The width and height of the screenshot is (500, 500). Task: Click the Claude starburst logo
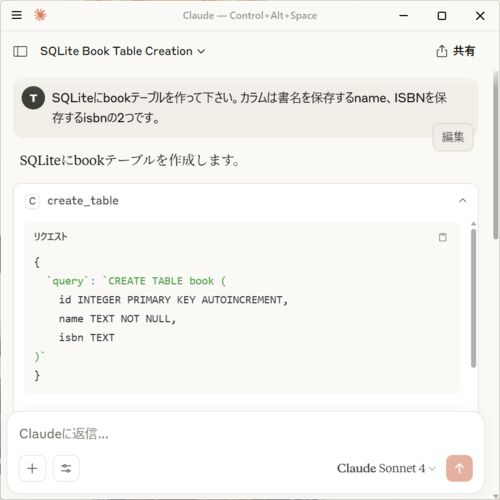(x=40, y=15)
